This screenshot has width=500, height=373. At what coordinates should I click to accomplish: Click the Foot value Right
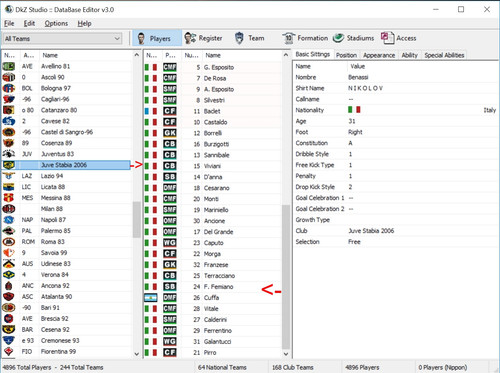click(355, 132)
